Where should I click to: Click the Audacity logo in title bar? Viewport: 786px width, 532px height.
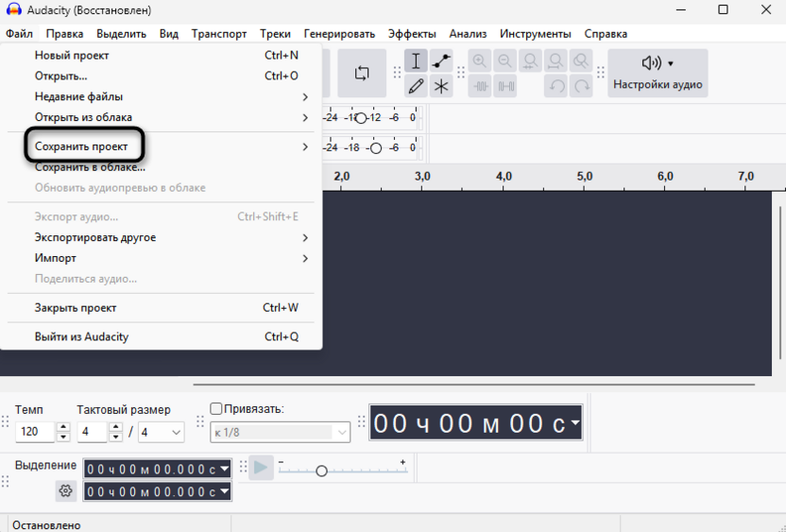[x=13, y=10]
